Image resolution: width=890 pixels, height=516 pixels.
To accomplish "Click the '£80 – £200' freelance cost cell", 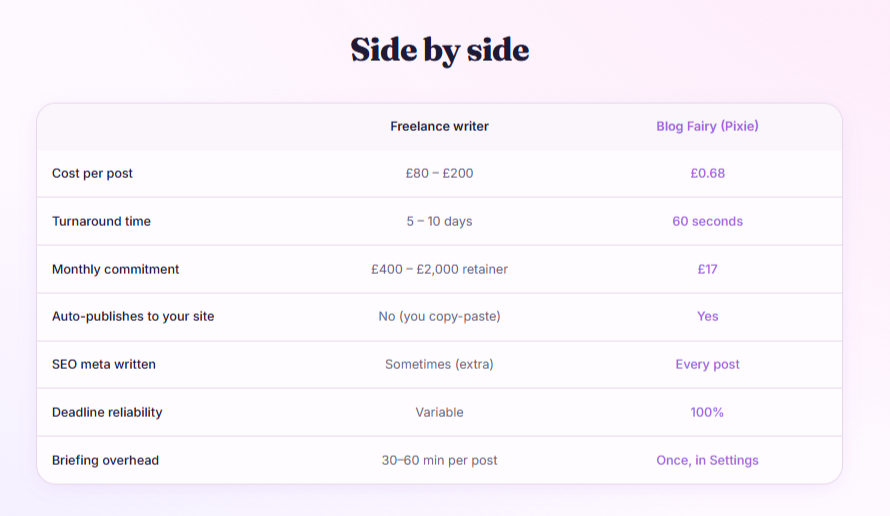I will tap(439, 173).
